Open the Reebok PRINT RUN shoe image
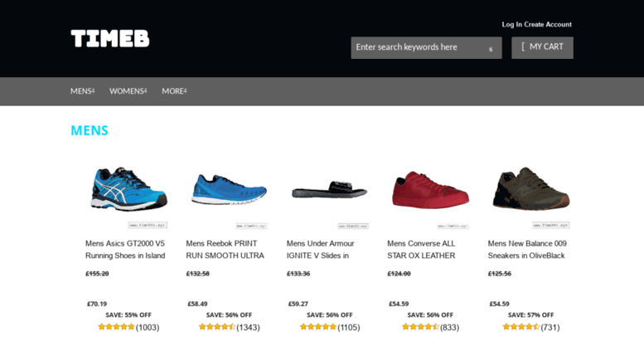The image size is (644, 351). click(230, 189)
